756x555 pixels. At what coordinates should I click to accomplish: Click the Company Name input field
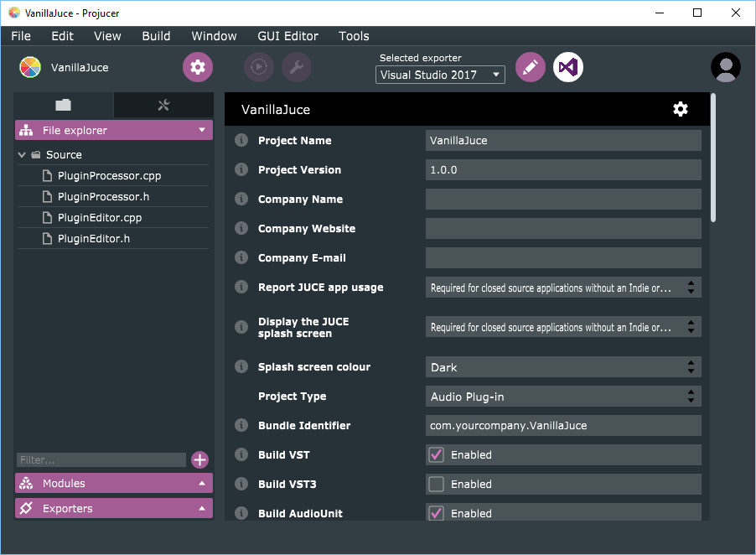coord(563,199)
